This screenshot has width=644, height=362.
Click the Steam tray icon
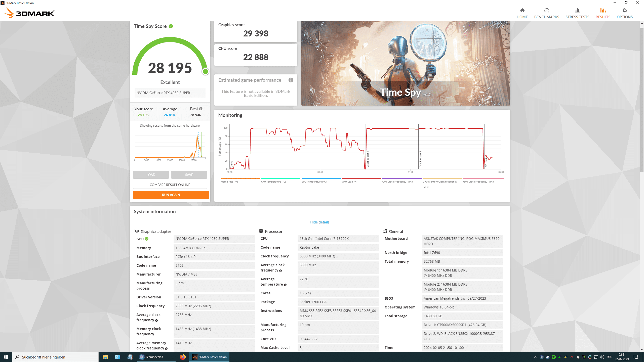[x=547, y=357]
